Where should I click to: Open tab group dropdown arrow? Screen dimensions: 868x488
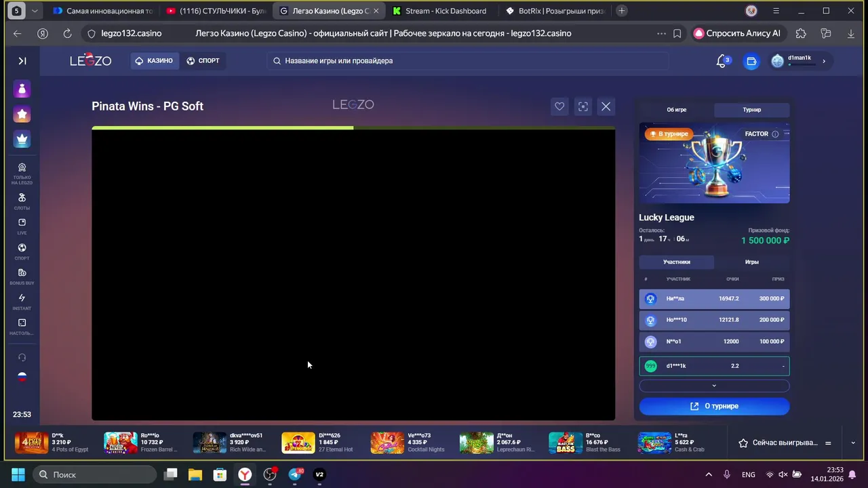click(35, 11)
